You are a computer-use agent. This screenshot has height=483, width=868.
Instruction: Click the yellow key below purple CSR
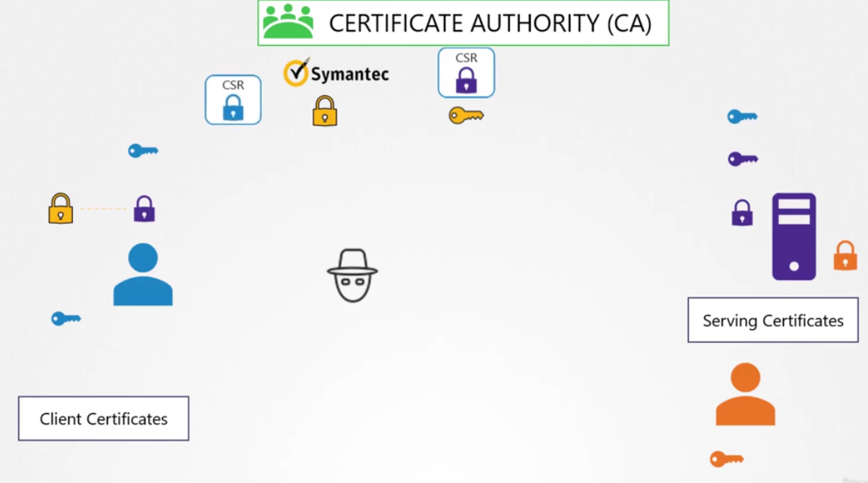tap(466, 115)
